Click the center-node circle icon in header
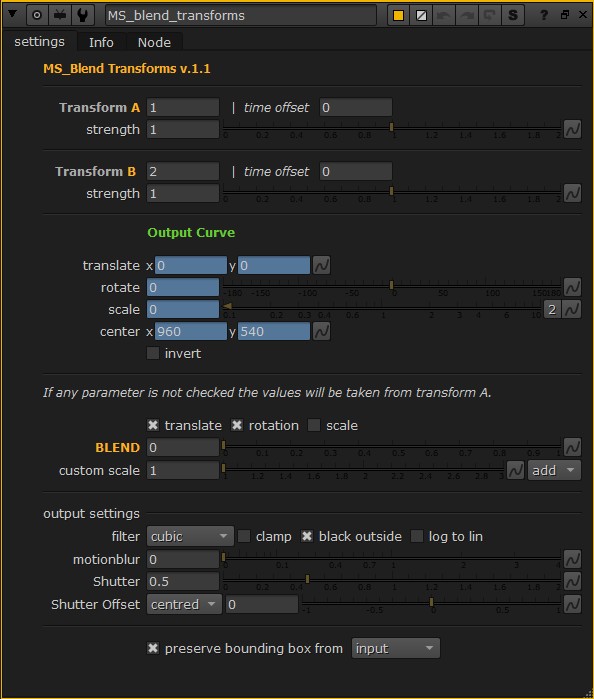This screenshot has height=699, width=594. [x=37, y=15]
